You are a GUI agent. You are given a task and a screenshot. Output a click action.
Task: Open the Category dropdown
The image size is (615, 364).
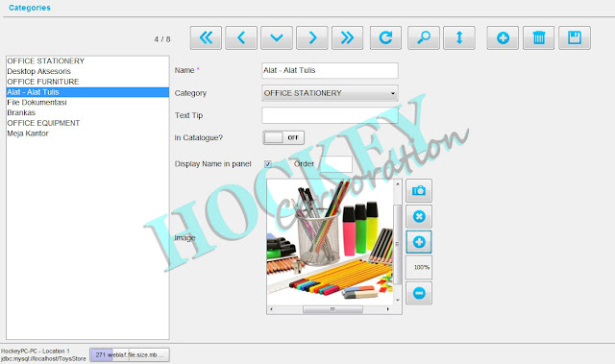coord(330,93)
